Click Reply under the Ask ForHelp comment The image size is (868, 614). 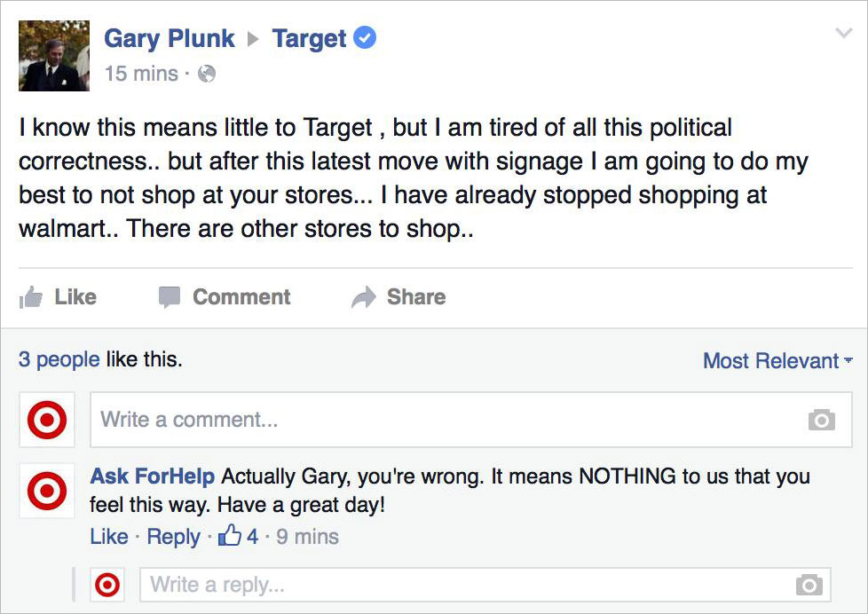coord(173,537)
